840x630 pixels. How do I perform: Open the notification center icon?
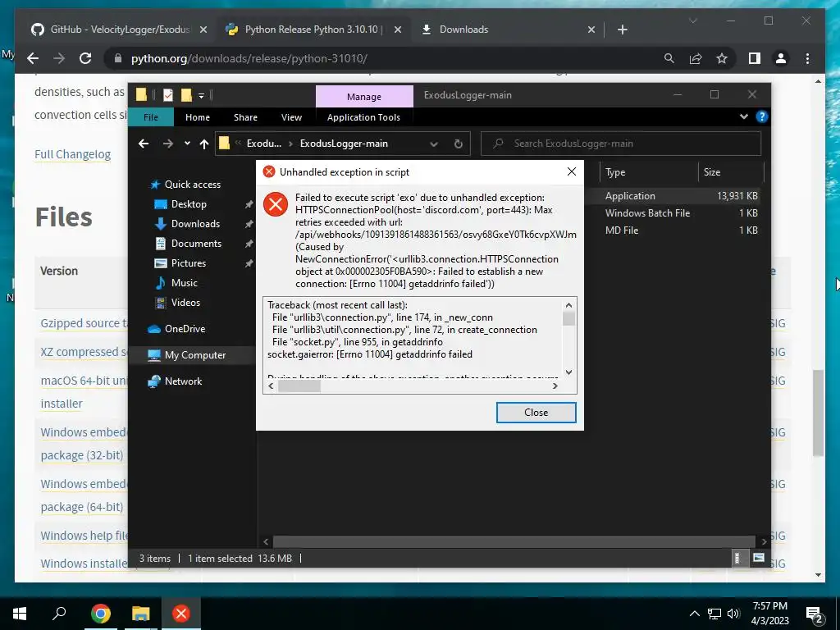tap(814, 614)
